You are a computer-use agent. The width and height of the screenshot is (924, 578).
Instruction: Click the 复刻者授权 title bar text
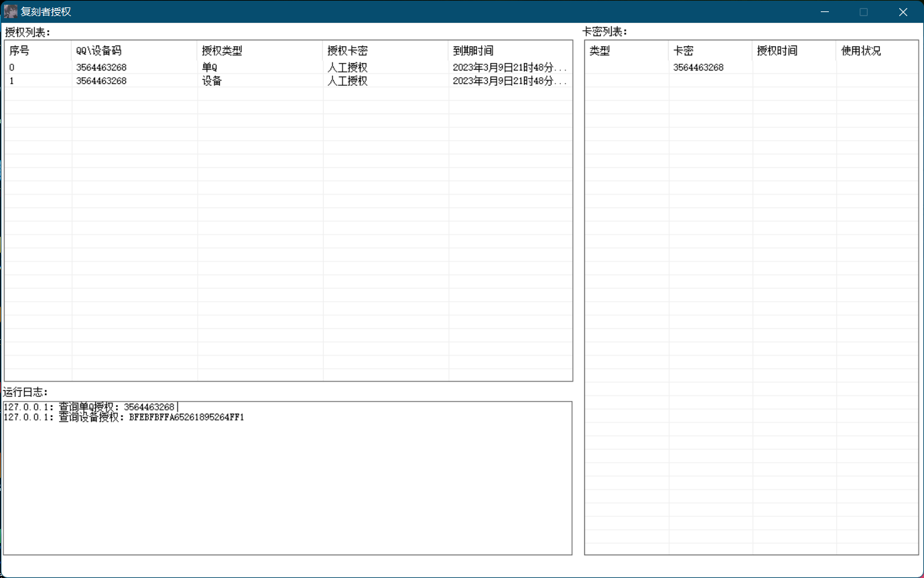point(46,11)
